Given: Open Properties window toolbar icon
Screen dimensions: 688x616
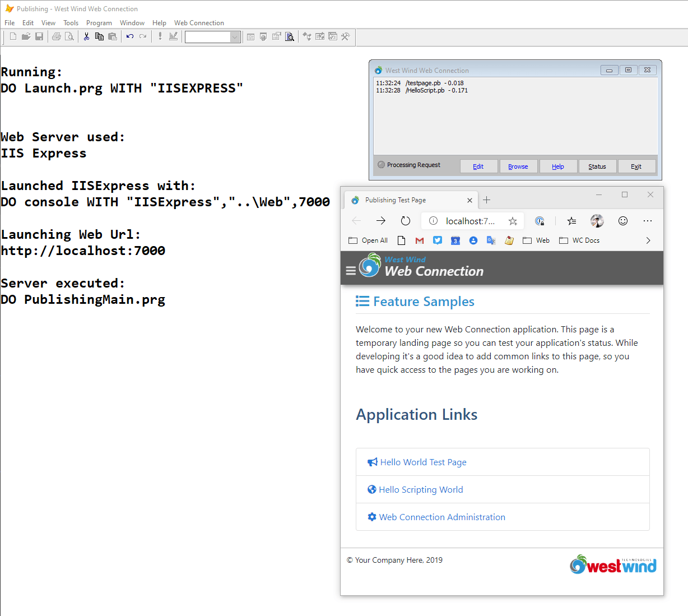Looking at the screenshot, I should pos(276,36).
